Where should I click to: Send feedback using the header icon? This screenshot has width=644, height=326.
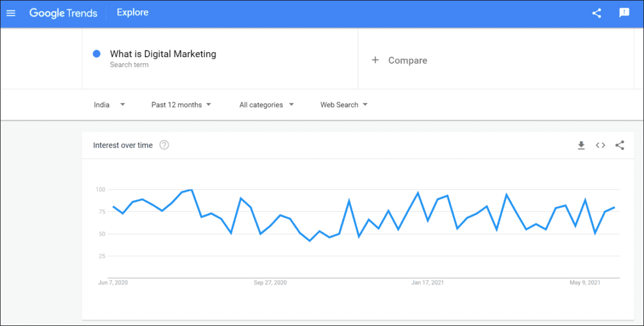click(x=624, y=13)
